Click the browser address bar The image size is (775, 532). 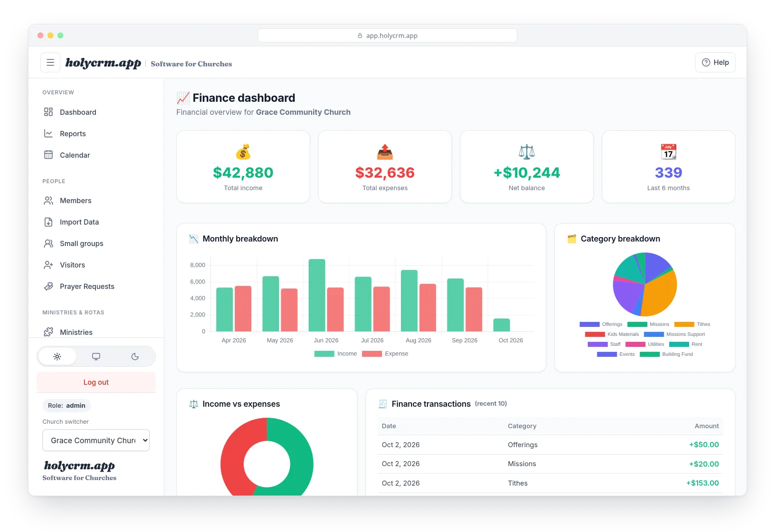tap(387, 35)
